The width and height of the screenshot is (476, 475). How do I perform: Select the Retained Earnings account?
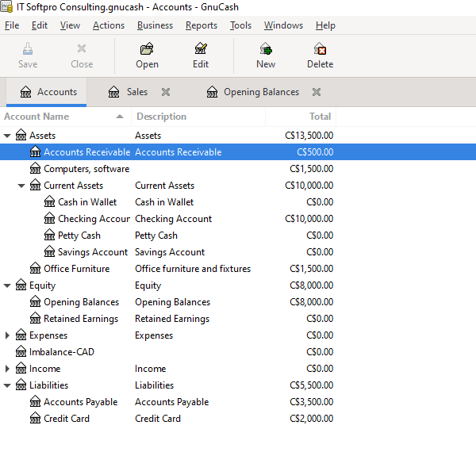81,319
